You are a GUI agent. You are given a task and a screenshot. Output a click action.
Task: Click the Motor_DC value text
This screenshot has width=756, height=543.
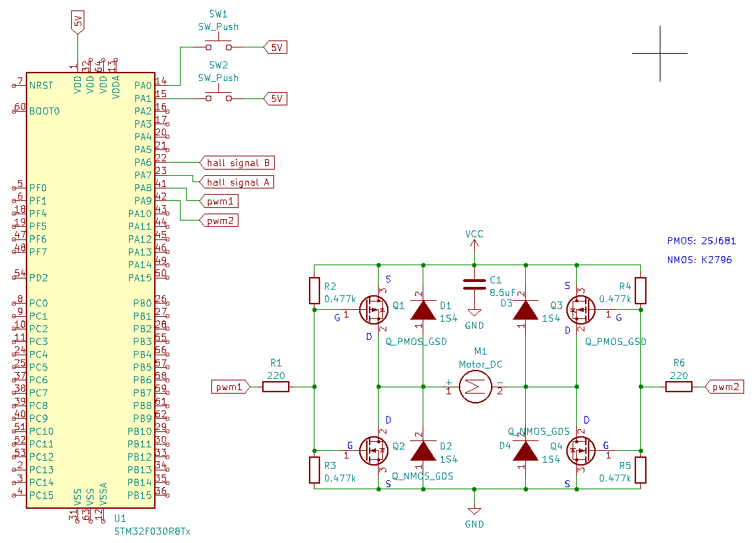(481, 364)
